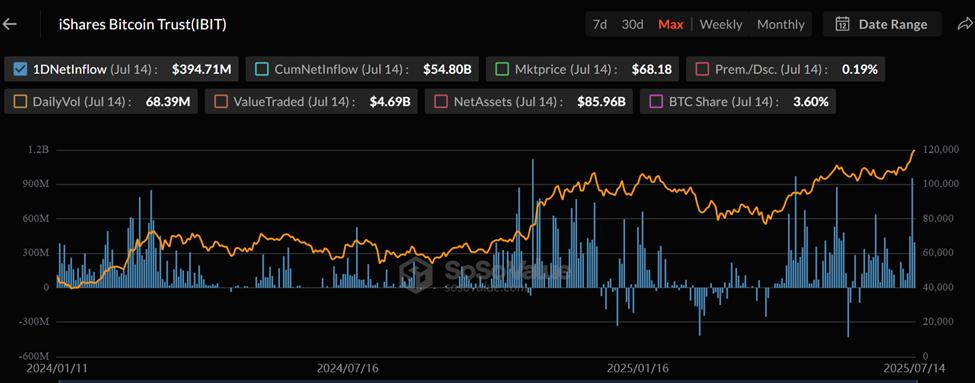Enable the NetAssets checkbox
The image size is (975, 383).
point(441,102)
